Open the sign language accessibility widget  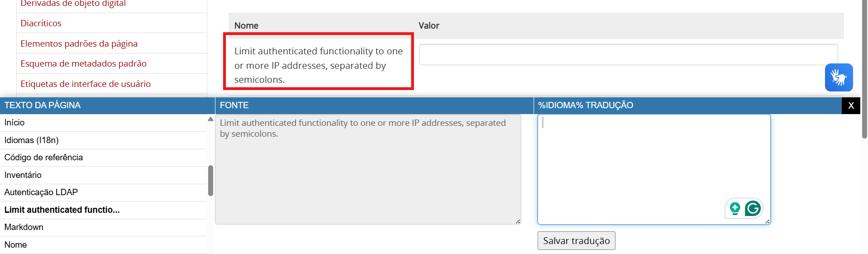(839, 77)
